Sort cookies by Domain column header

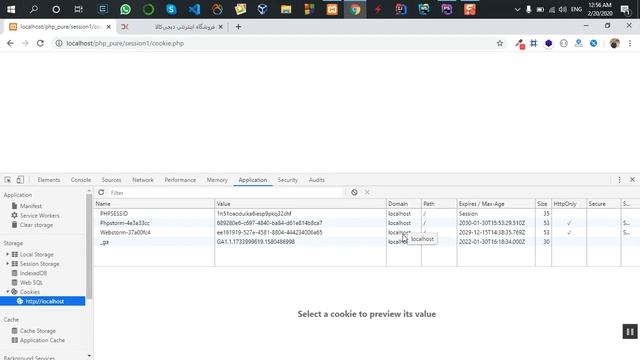click(404, 204)
